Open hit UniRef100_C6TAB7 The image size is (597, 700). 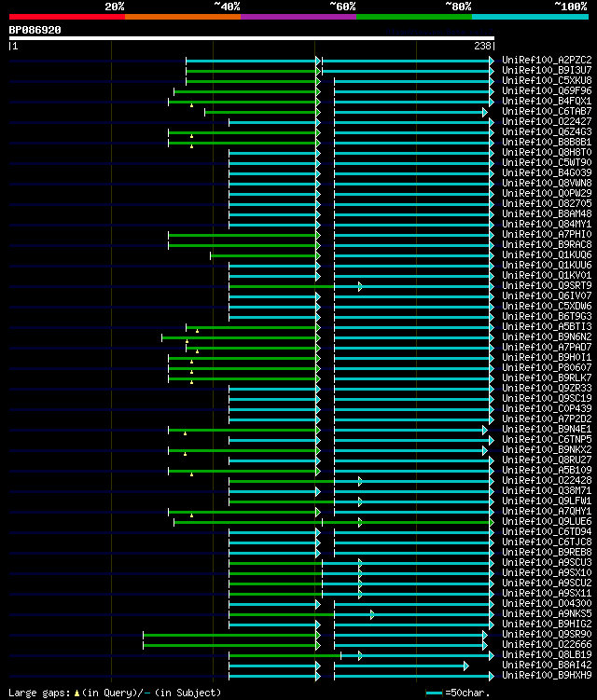point(547,111)
